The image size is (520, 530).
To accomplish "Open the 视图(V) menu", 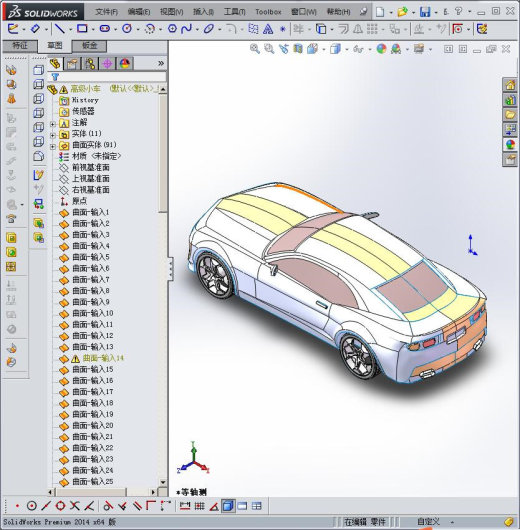I will point(171,12).
